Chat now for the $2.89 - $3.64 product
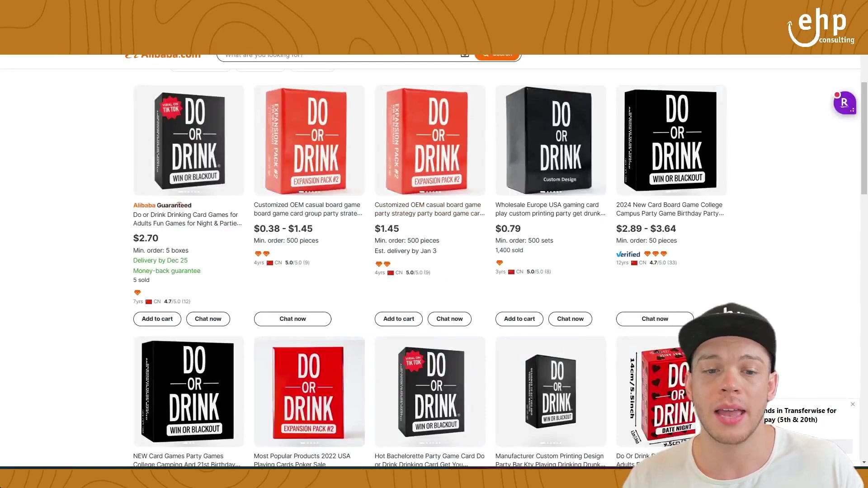The image size is (868, 488). coord(655,319)
